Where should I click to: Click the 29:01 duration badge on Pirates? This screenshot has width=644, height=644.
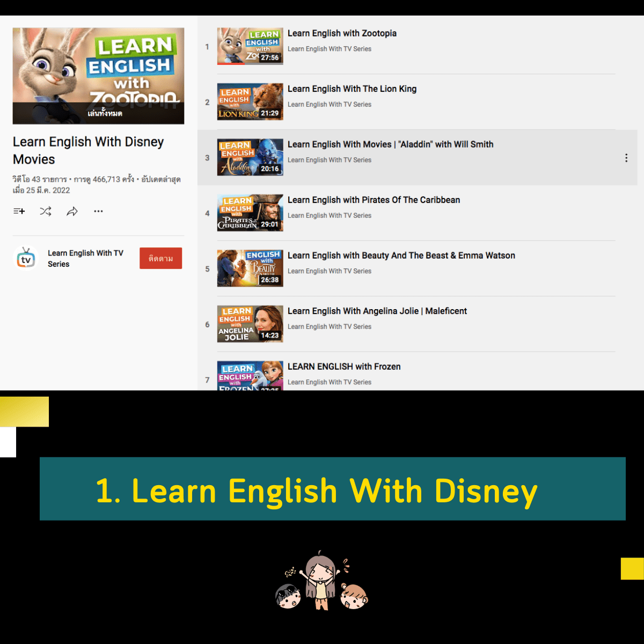270,224
